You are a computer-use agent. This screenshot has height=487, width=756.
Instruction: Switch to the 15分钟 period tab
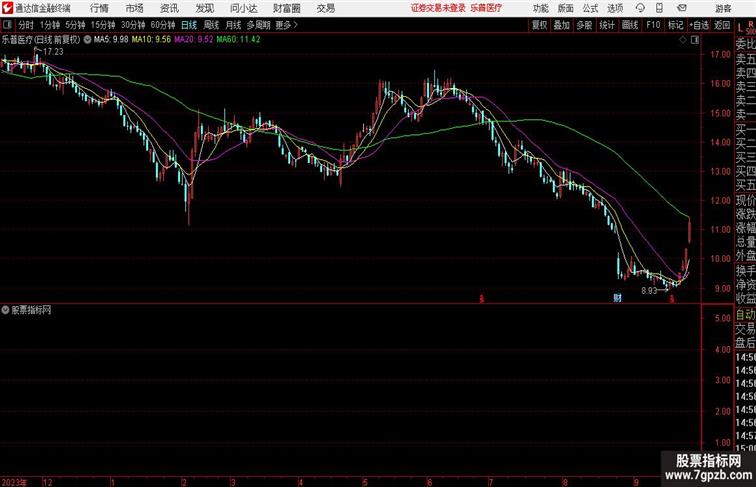(103, 25)
